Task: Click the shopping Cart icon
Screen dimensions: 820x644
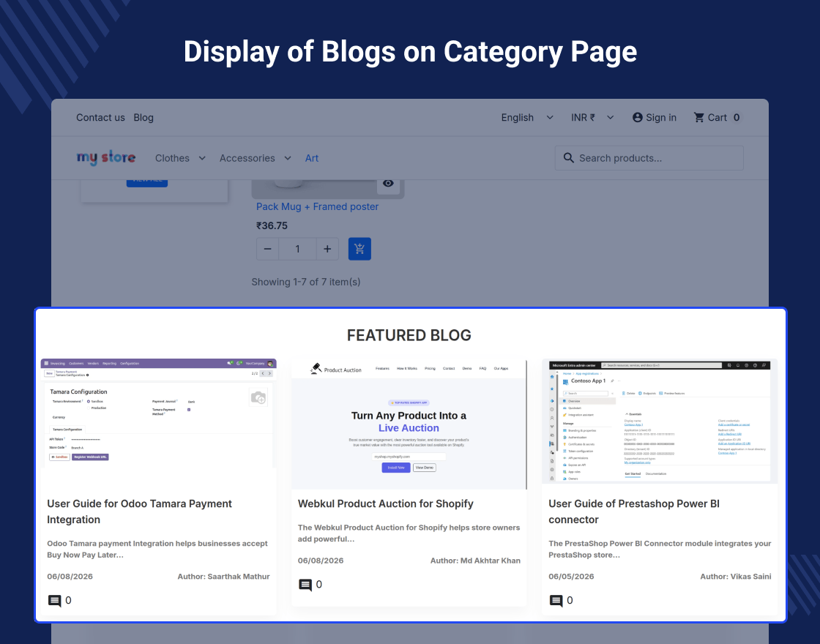Action: 698,118
